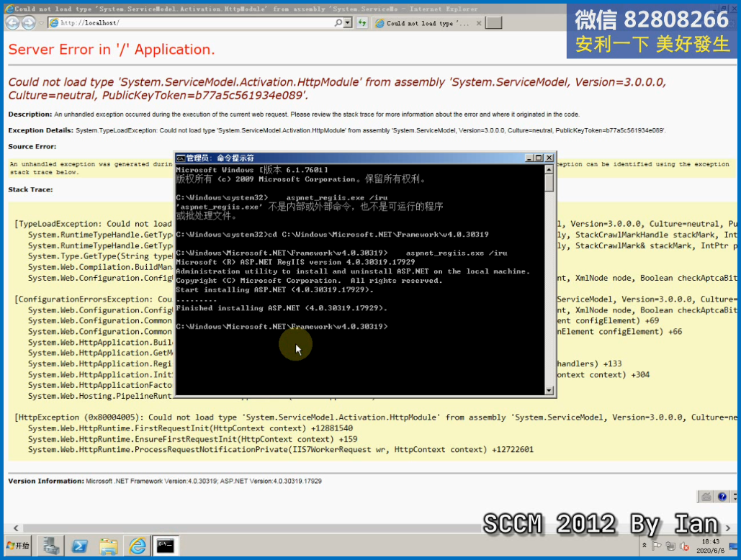
Task: Expand the address bar autocomplete dropdown
Action: point(348,22)
